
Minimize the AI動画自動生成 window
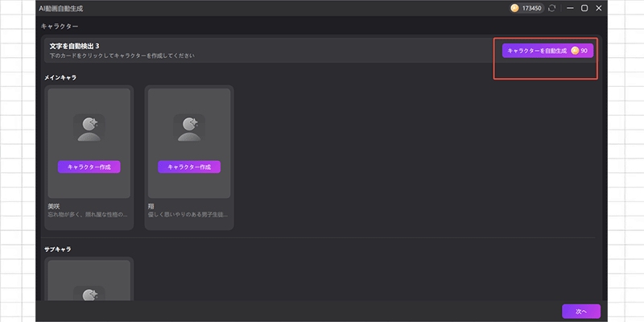pos(570,8)
